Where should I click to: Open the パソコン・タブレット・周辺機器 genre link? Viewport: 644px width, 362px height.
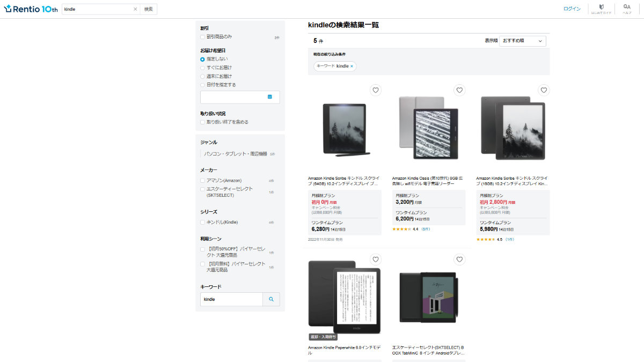coord(236,153)
